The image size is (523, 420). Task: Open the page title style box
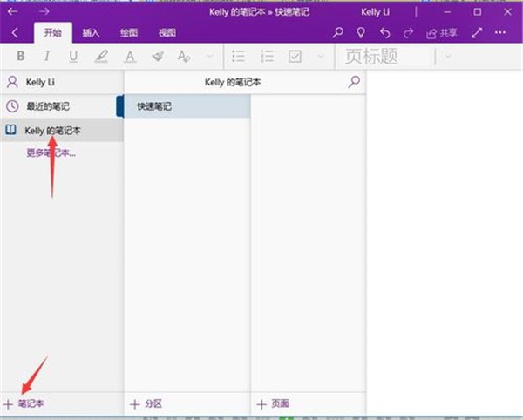(x=385, y=56)
